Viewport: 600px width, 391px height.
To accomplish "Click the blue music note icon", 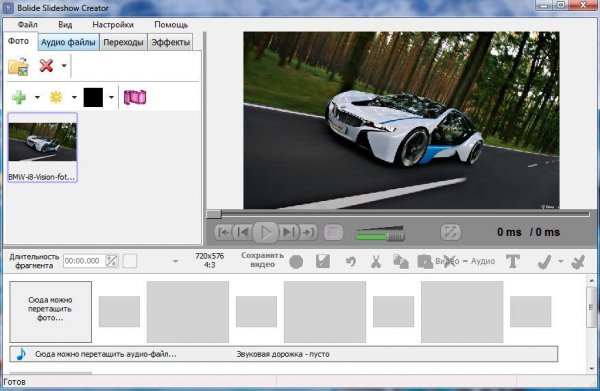I will tap(21, 354).
